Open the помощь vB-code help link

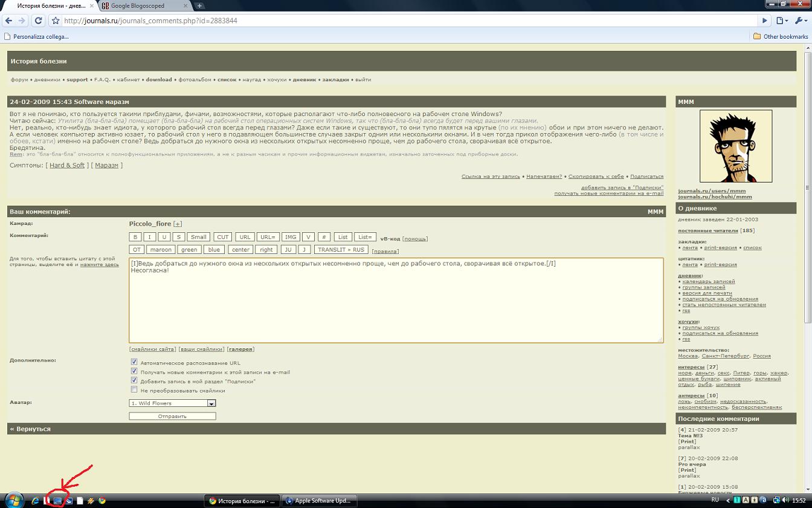point(416,239)
